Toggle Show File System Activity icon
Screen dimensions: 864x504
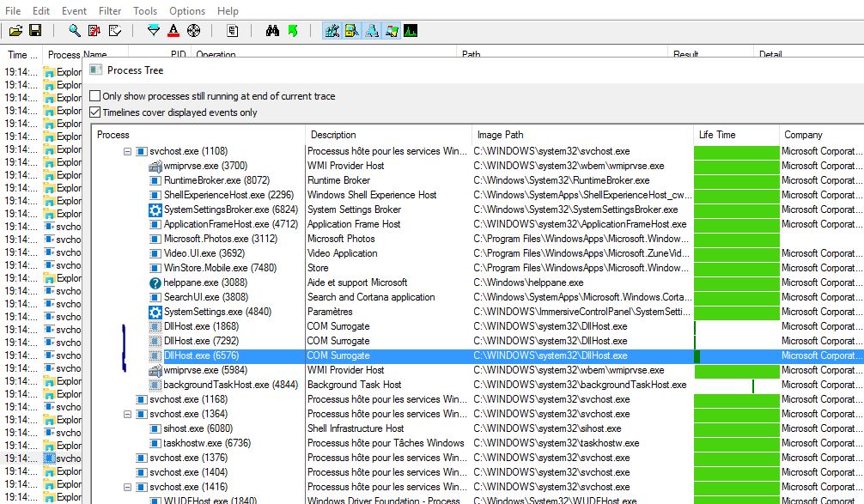(351, 31)
